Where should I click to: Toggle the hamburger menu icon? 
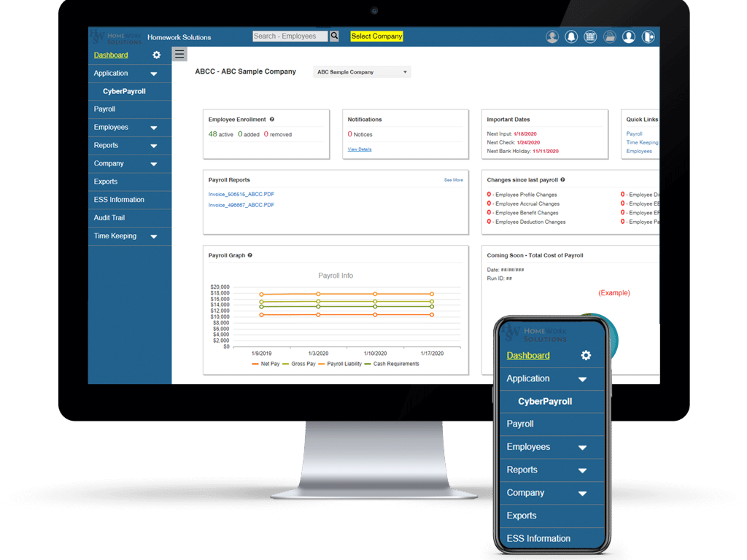179,54
